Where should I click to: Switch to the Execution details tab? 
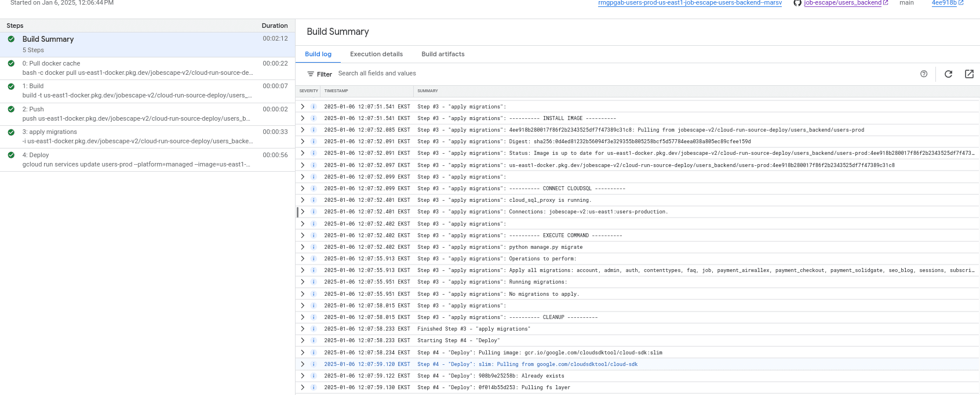point(376,54)
